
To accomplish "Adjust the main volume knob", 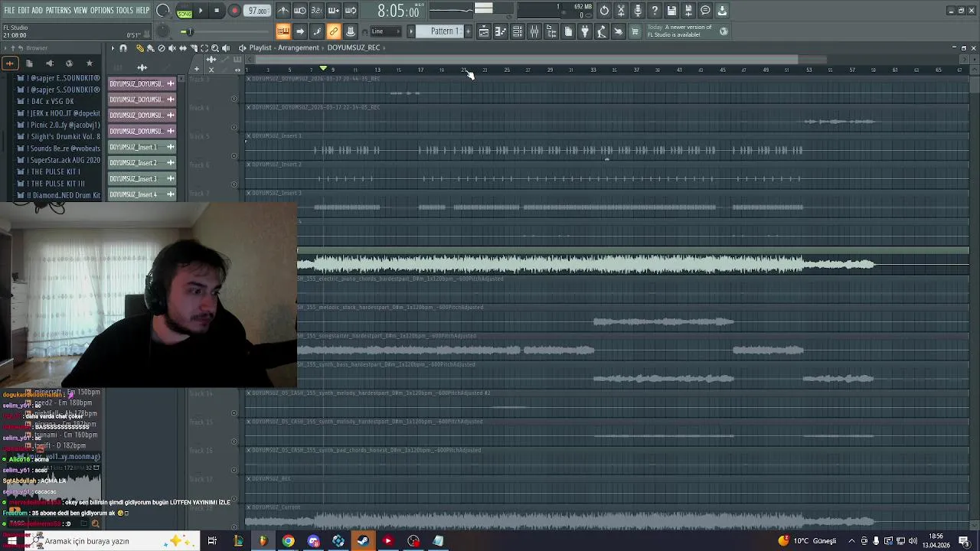I will (163, 11).
